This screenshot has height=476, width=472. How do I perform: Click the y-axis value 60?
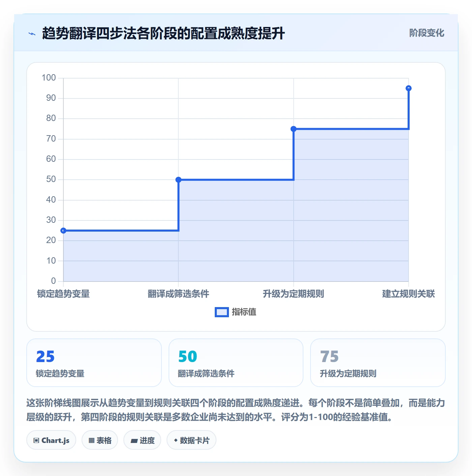coord(51,159)
